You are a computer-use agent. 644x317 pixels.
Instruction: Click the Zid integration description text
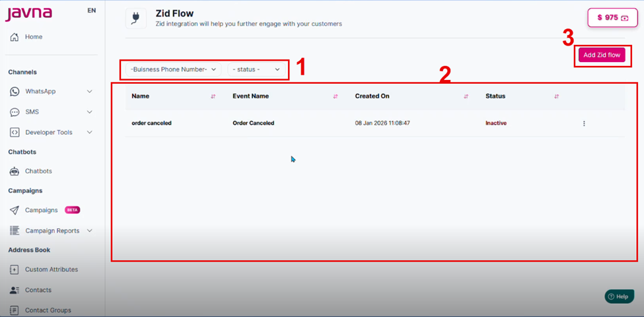(249, 24)
